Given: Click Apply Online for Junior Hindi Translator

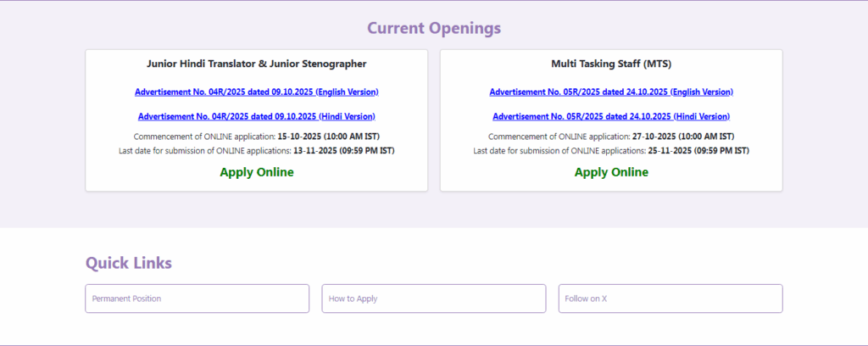Looking at the screenshot, I should coord(257,172).
